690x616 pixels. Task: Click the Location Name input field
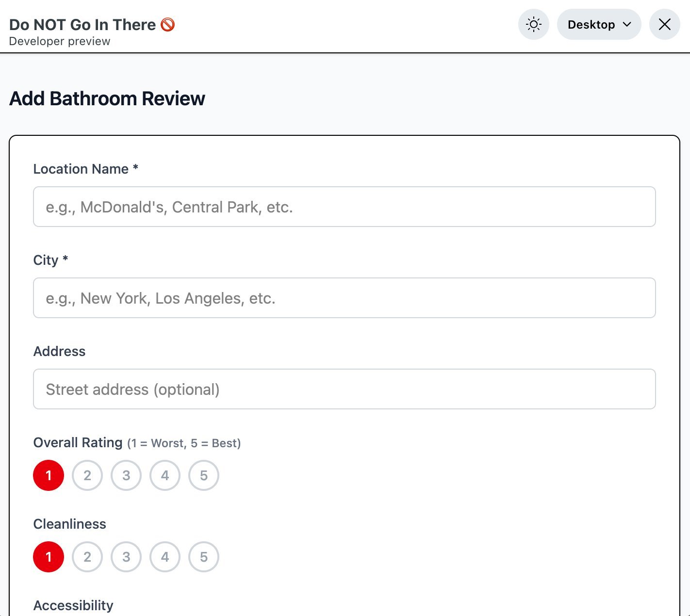point(344,207)
